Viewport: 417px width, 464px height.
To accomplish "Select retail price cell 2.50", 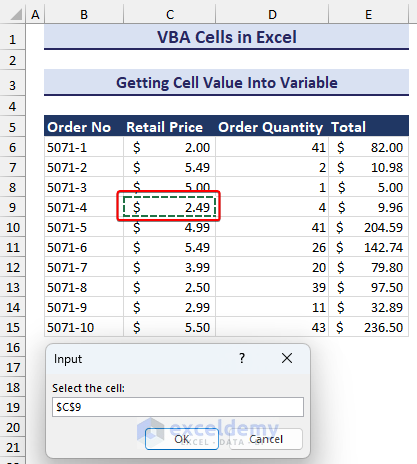I will point(169,287).
